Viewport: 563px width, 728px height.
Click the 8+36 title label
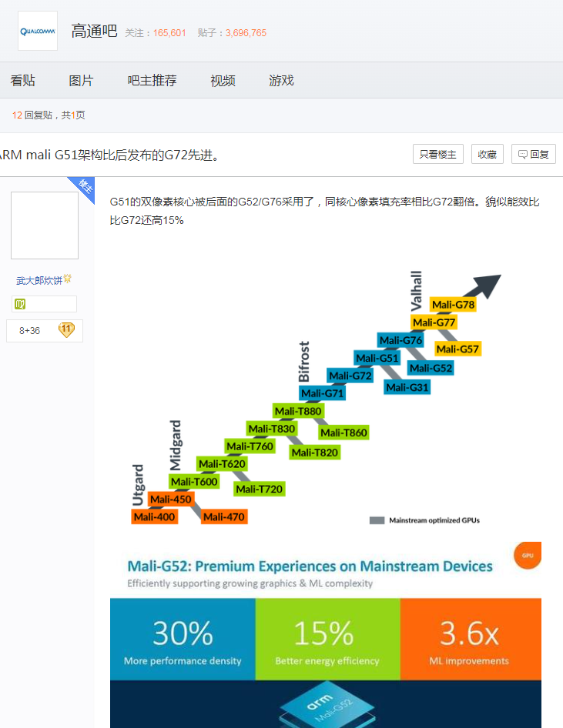click(x=30, y=331)
